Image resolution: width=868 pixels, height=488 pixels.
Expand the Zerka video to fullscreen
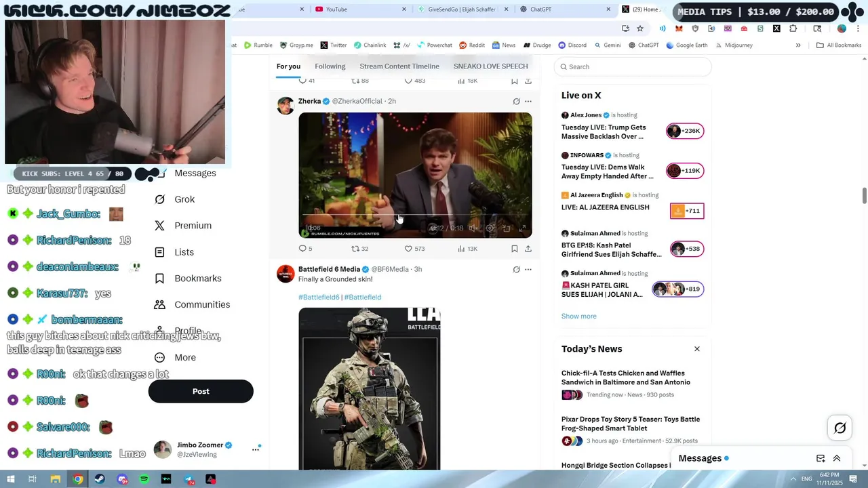pyautogui.click(x=523, y=228)
